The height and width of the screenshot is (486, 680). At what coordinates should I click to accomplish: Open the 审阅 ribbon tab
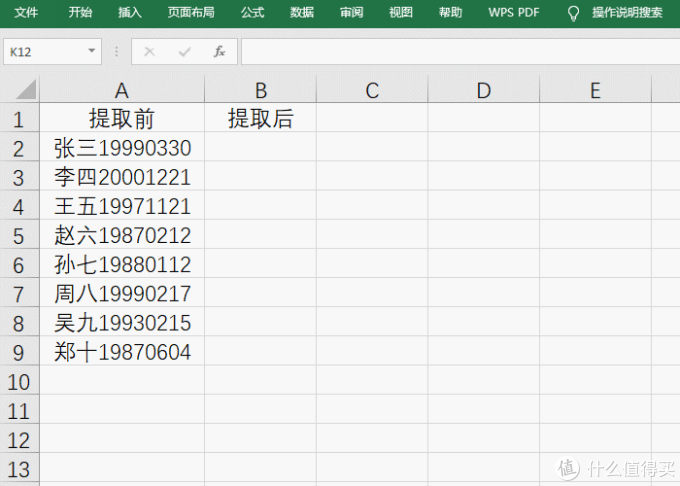click(x=352, y=13)
